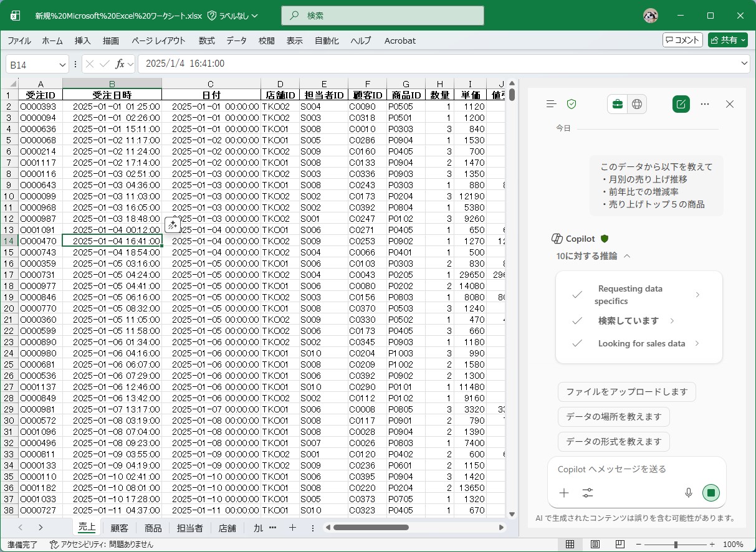Add a new sheet with plus icon
This screenshot has height=552, width=756.
[x=292, y=528]
